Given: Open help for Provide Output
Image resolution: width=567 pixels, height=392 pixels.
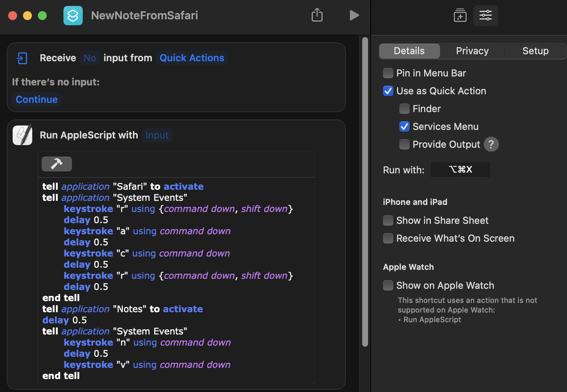Looking at the screenshot, I should coord(491,144).
